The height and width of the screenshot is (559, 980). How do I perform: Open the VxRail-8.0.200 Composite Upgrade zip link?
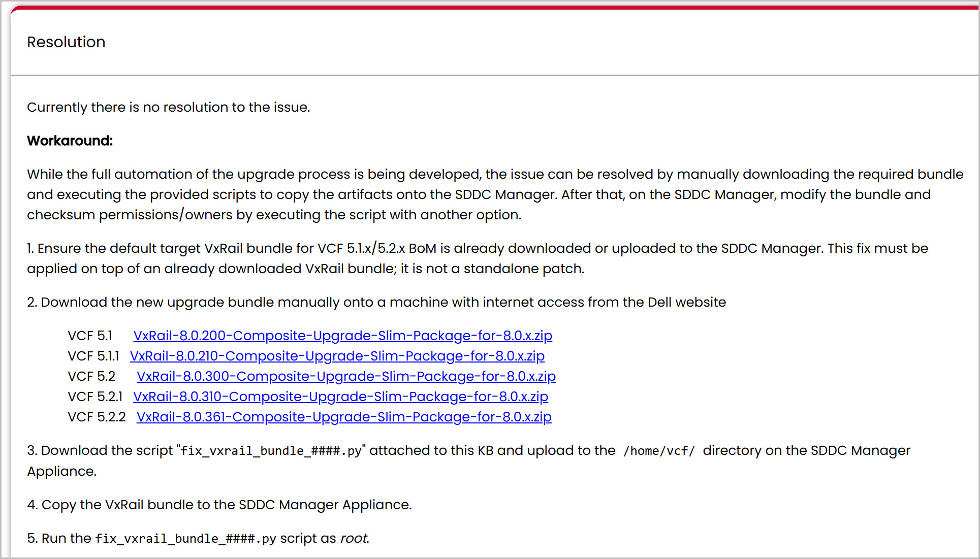pyautogui.click(x=342, y=336)
